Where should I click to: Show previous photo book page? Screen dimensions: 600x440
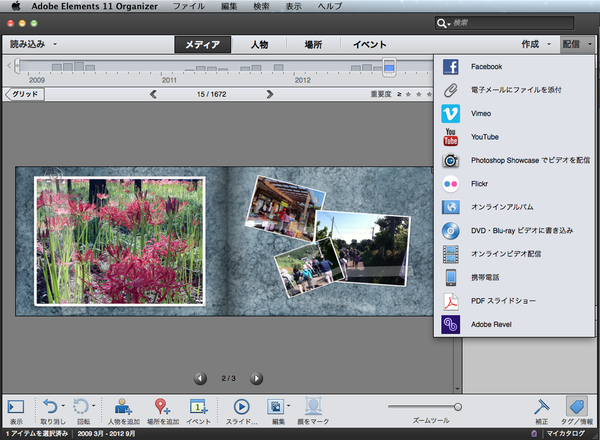200,378
